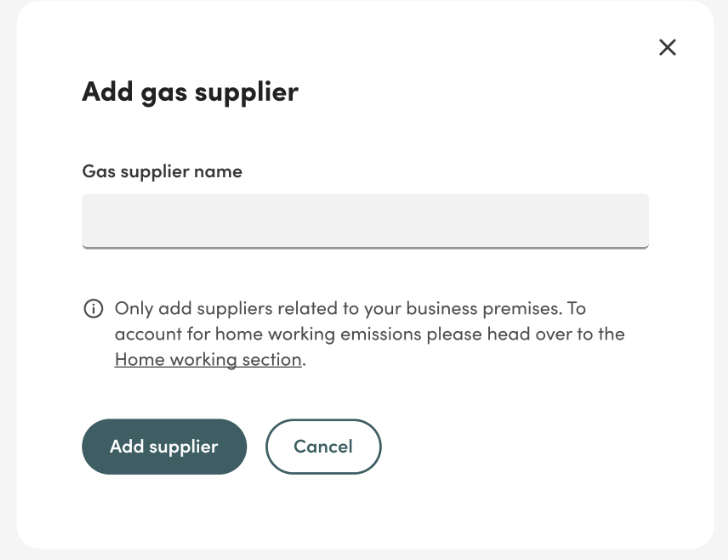Choose the outlined Cancel button
The width and height of the screenshot is (728, 560).
(x=323, y=447)
